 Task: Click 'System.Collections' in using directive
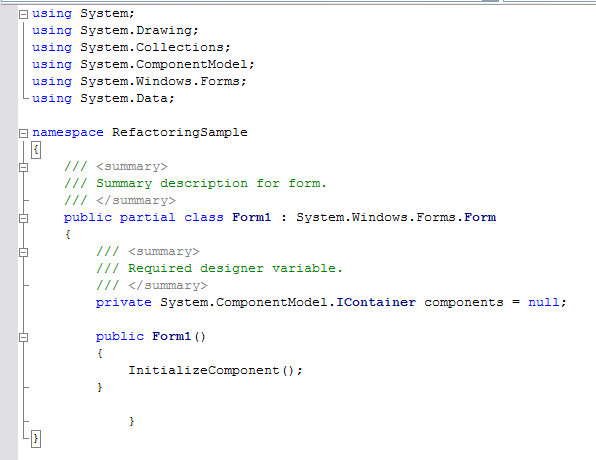pos(152,47)
